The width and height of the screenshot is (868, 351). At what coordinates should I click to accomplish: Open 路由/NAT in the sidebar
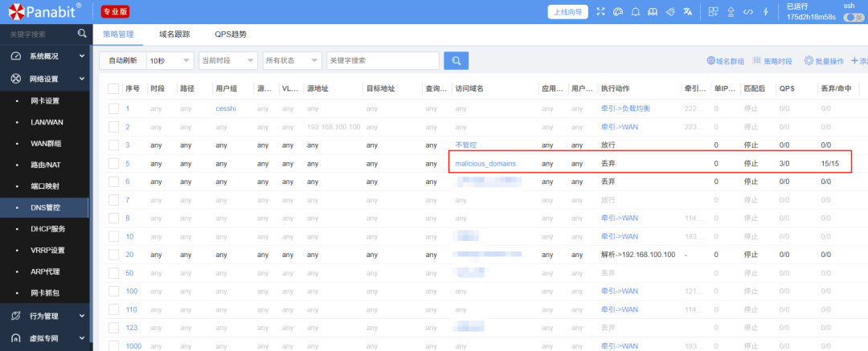[45, 165]
